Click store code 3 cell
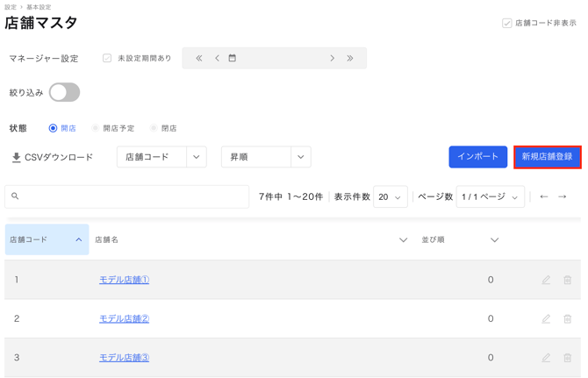The height and width of the screenshot is (378, 588). (x=17, y=358)
